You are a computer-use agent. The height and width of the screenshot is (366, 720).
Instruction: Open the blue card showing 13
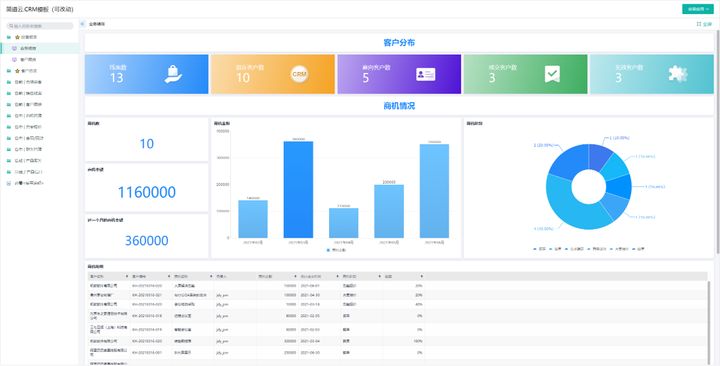click(x=146, y=74)
